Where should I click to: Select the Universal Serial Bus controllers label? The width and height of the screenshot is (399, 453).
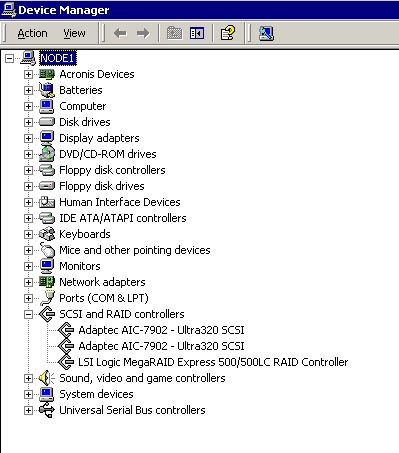[132, 410]
